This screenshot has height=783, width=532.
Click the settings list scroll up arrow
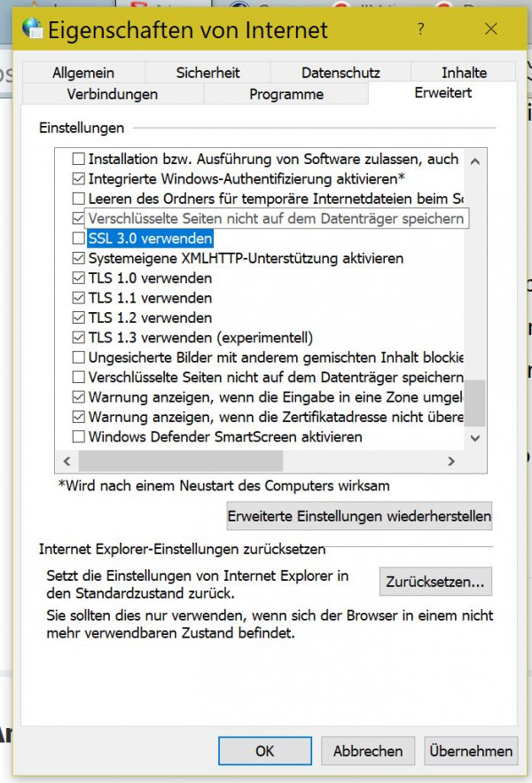pos(475,161)
